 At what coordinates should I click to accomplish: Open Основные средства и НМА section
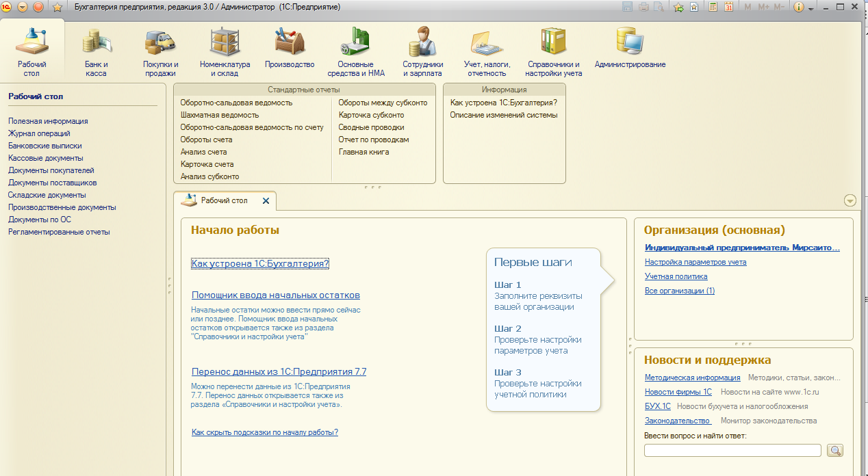click(x=355, y=52)
